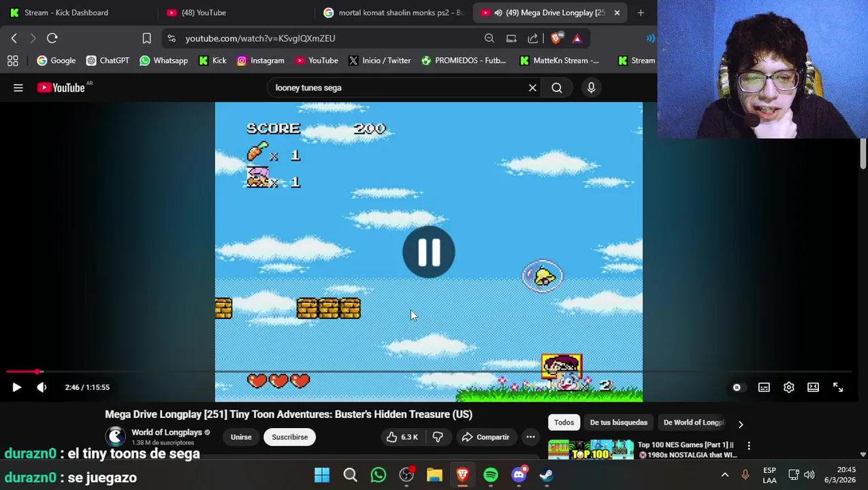Clear the YouTube search box text
Image resolution: width=868 pixels, height=490 pixels.
pos(532,88)
